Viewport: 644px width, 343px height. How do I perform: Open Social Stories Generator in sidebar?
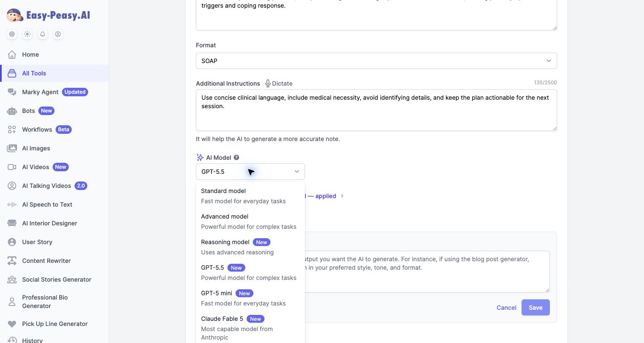click(x=55, y=280)
